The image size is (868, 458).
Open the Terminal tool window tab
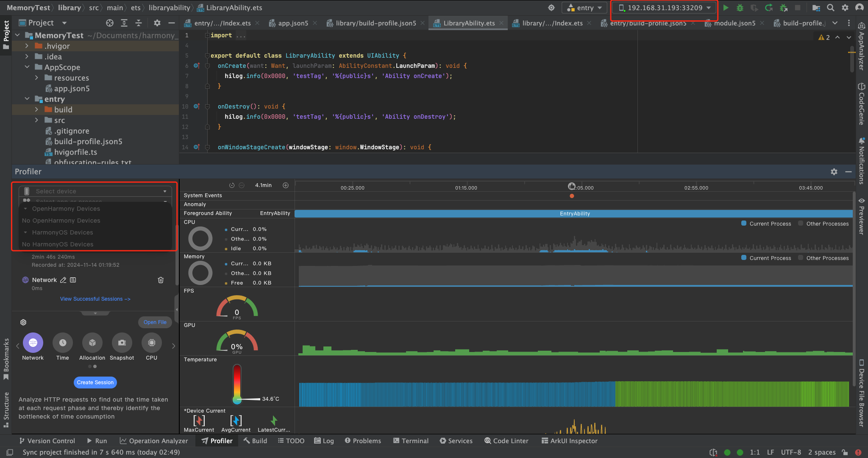pyautogui.click(x=411, y=441)
